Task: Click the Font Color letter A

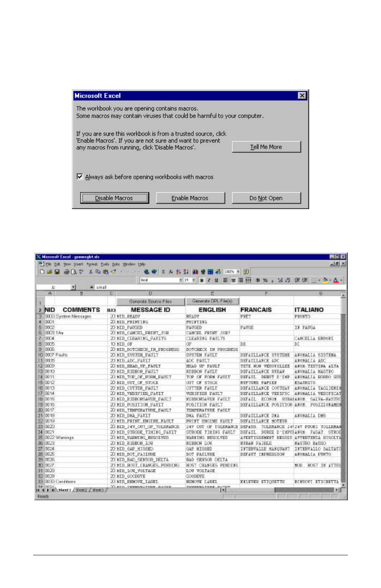Action: pos(337,280)
